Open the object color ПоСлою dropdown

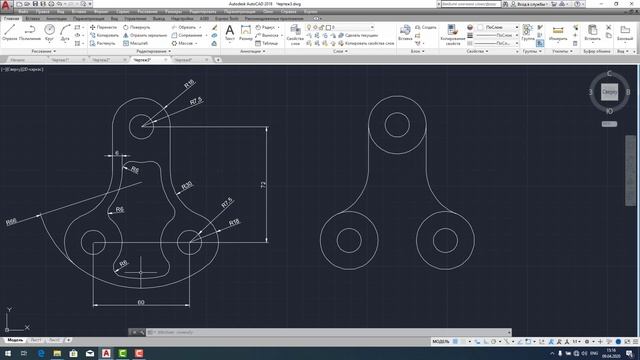tap(498, 27)
